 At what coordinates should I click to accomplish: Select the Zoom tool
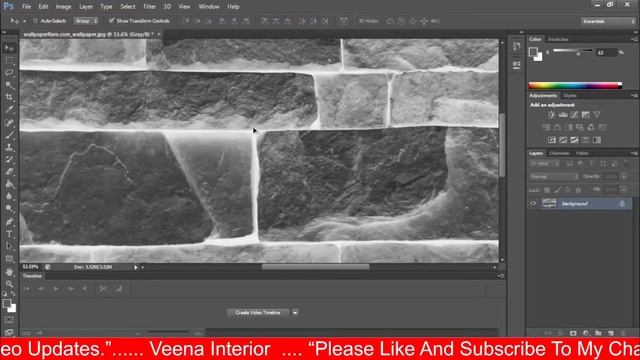[9, 284]
